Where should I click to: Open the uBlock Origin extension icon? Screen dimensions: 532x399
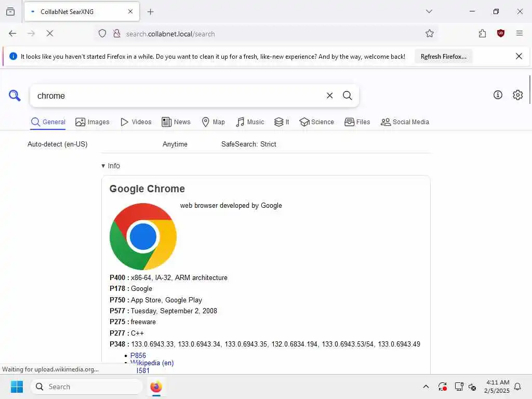coord(500,33)
